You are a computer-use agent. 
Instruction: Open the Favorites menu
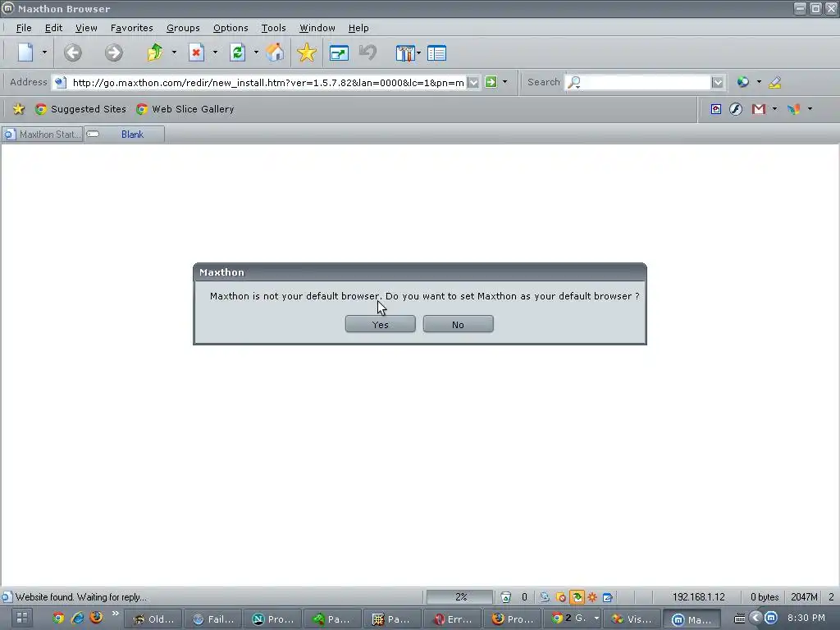[132, 28]
